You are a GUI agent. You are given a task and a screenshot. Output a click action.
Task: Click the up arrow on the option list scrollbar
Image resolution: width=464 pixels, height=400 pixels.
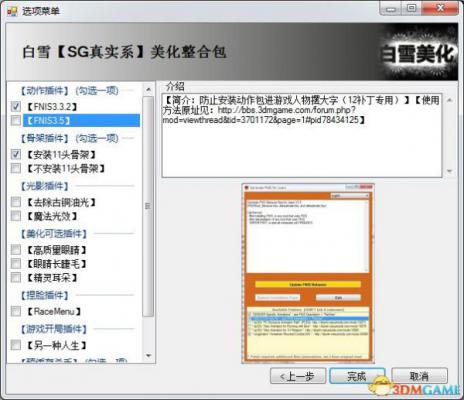click(149, 89)
